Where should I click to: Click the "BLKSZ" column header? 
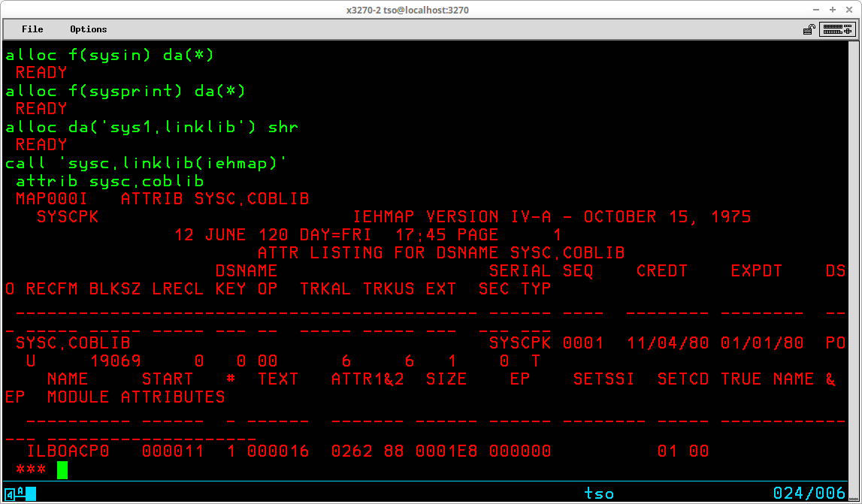pyautogui.click(x=115, y=289)
